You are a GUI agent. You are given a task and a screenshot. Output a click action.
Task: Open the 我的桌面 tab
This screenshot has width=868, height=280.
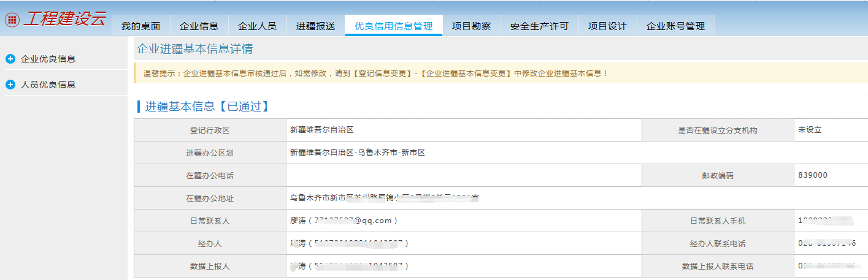pos(140,26)
